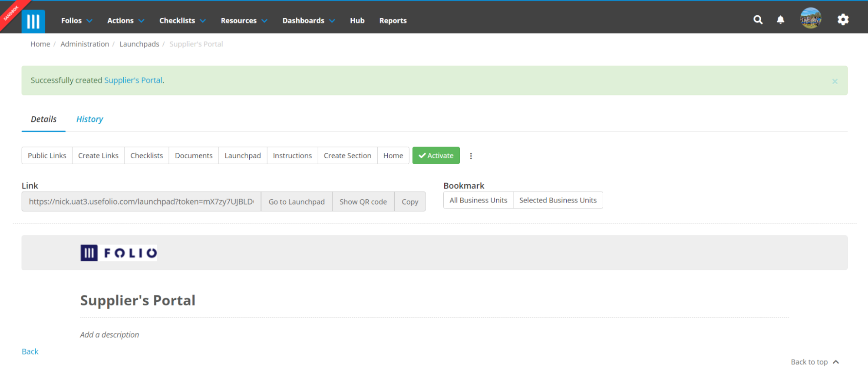
Task: Click the Back link
Action: pos(30,351)
